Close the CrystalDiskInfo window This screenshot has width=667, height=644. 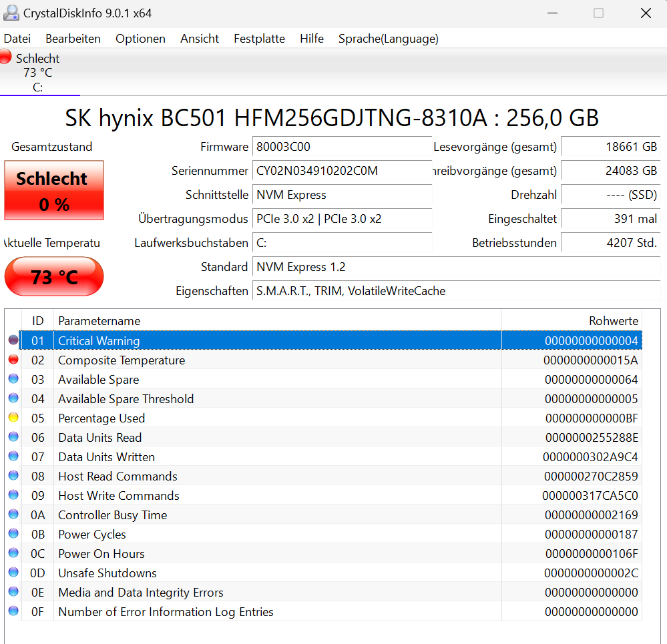[646, 13]
